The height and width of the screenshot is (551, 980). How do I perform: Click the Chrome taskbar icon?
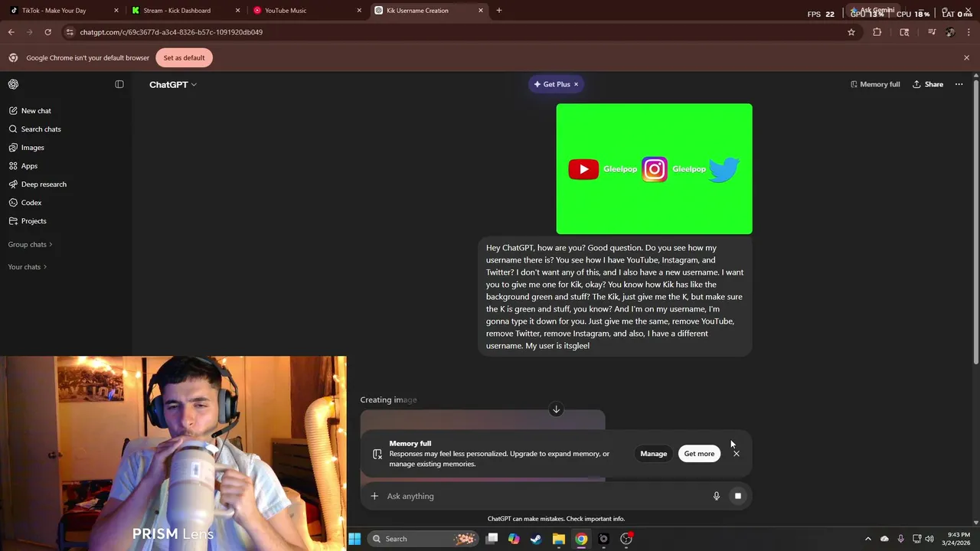coord(581,539)
